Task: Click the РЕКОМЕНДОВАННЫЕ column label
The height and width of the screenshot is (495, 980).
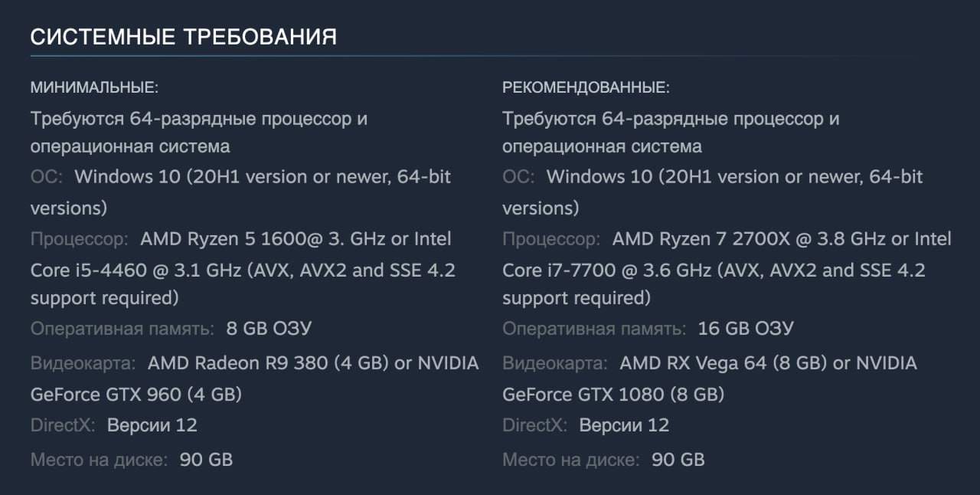Action: pyautogui.click(x=586, y=87)
